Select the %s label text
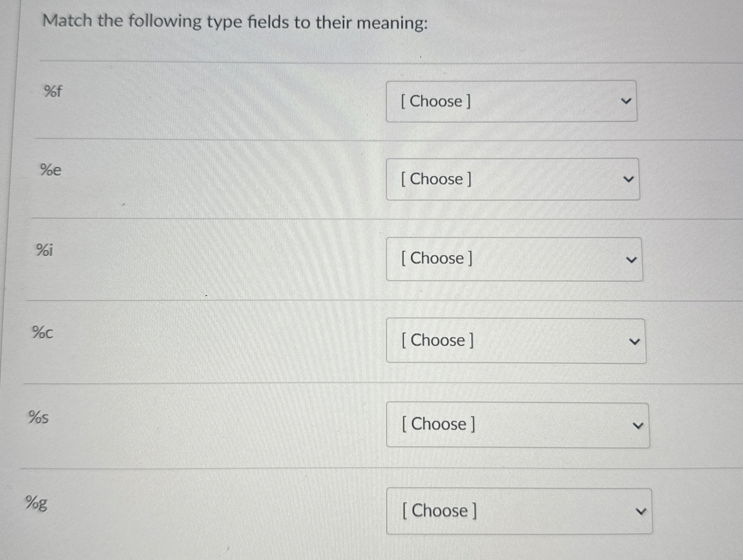 pos(38,416)
